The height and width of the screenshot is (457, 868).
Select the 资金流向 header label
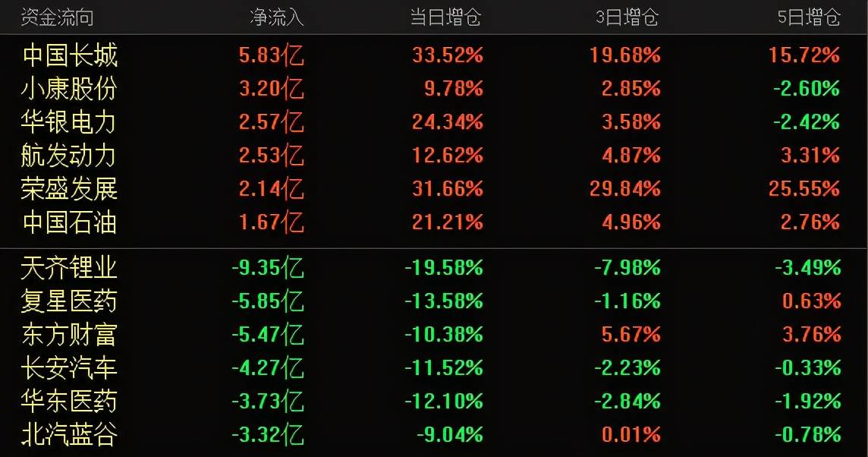pos(57,17)
